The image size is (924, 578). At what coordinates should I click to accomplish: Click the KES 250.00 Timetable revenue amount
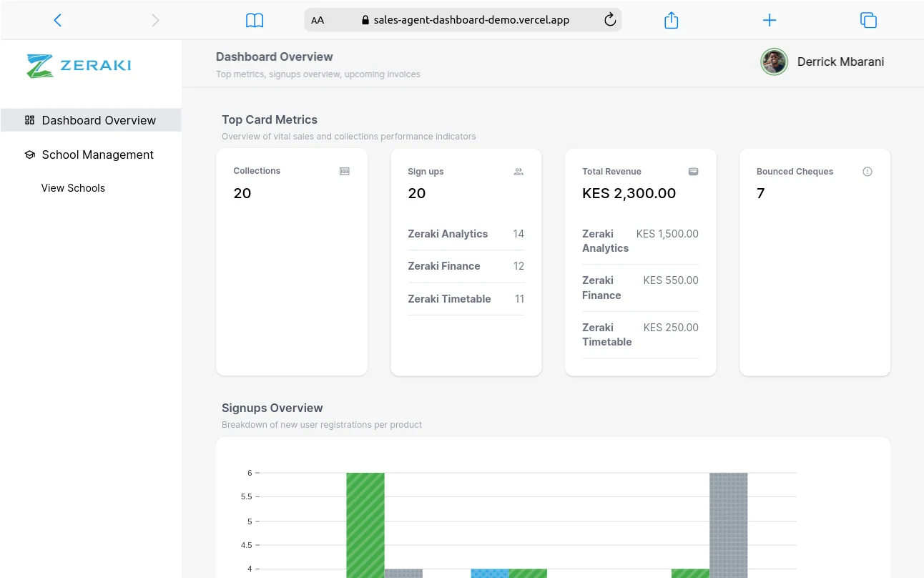coord(671,328)
